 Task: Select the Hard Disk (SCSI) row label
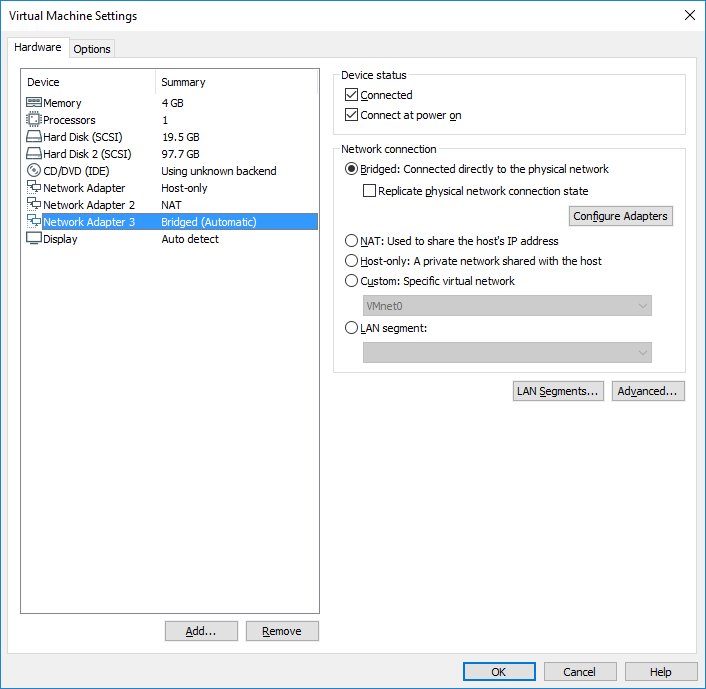[83, 137]
